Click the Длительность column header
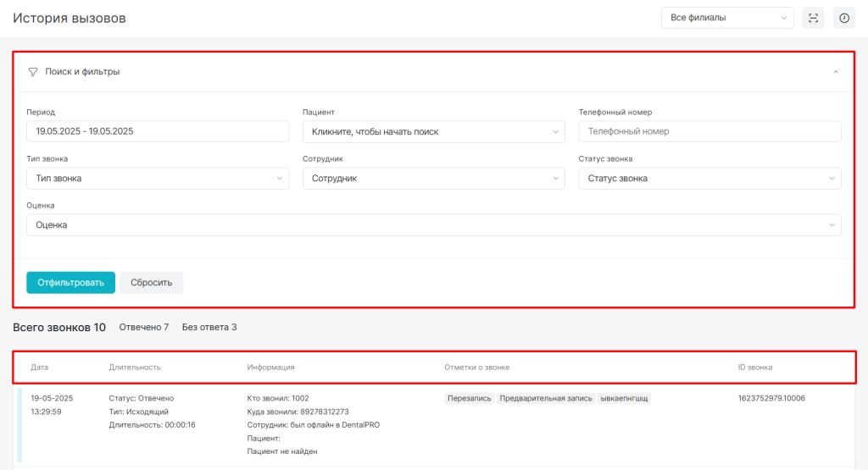This screenshot has height=470, width=868. pyautogui.click(x=135, y=368)
